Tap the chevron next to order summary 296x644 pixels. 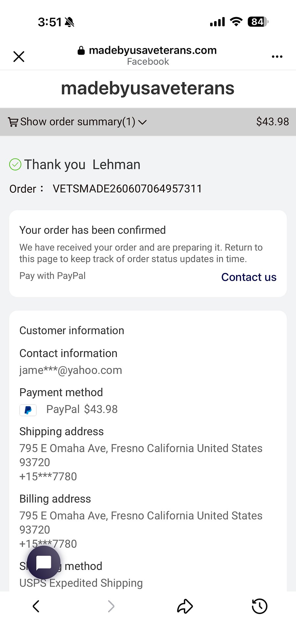coord(142,122)
